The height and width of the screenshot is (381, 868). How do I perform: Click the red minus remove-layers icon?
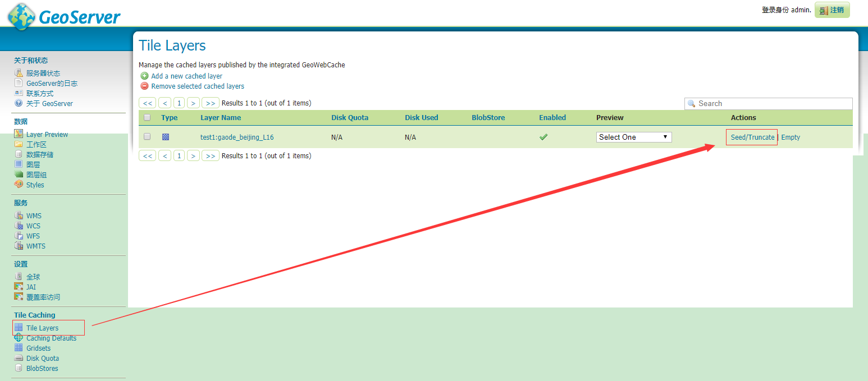click(144, 86)
